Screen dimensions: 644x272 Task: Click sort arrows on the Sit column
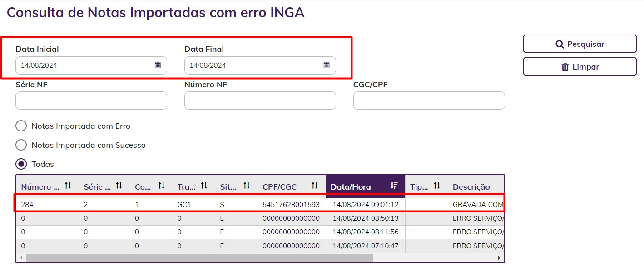point(247,186)
